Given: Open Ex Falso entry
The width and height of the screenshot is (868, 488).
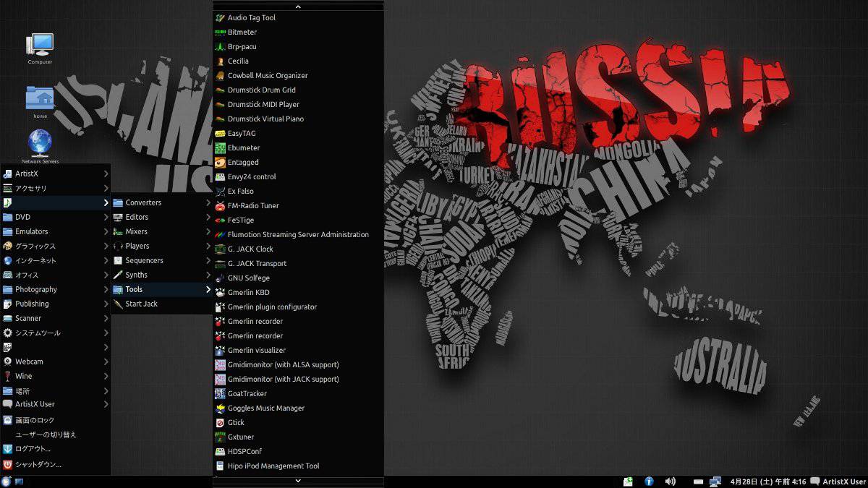Looking at the screenshot, I should [298, 191].
